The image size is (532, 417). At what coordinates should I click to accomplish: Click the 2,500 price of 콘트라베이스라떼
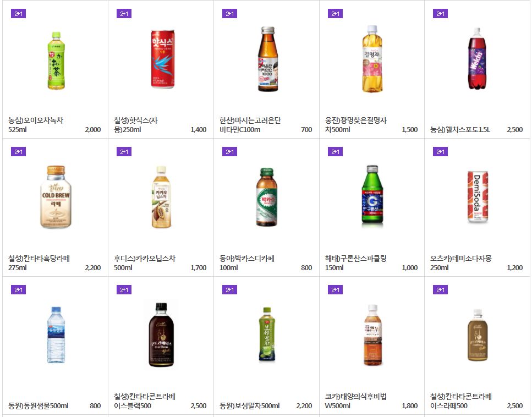click(515, 406)
